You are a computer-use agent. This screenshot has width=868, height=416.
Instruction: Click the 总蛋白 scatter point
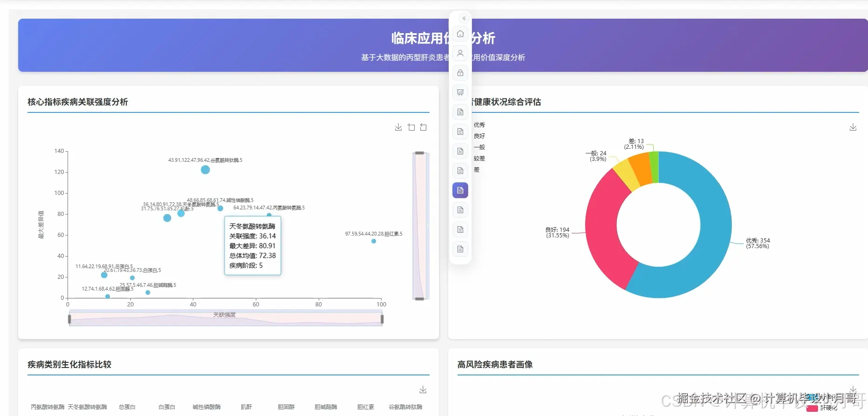104,275
